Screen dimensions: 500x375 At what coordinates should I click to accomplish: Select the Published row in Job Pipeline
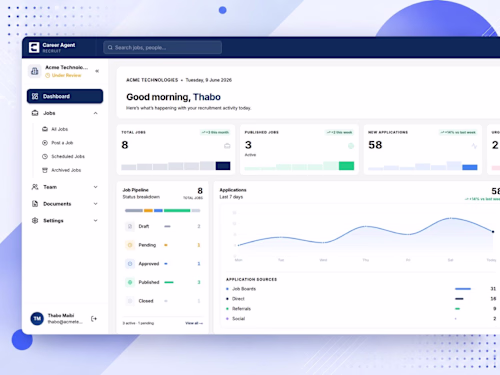pos(162,282)
